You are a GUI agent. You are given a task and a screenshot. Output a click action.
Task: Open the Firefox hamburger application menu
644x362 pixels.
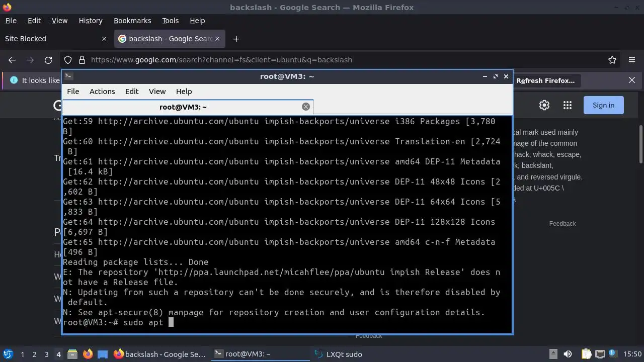(x=632, y=60)
